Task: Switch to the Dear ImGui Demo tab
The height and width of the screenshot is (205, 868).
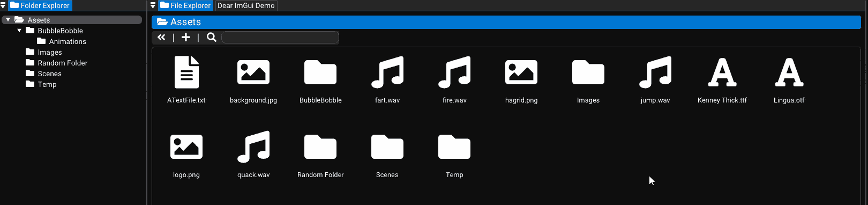Action: coord(246,5)
